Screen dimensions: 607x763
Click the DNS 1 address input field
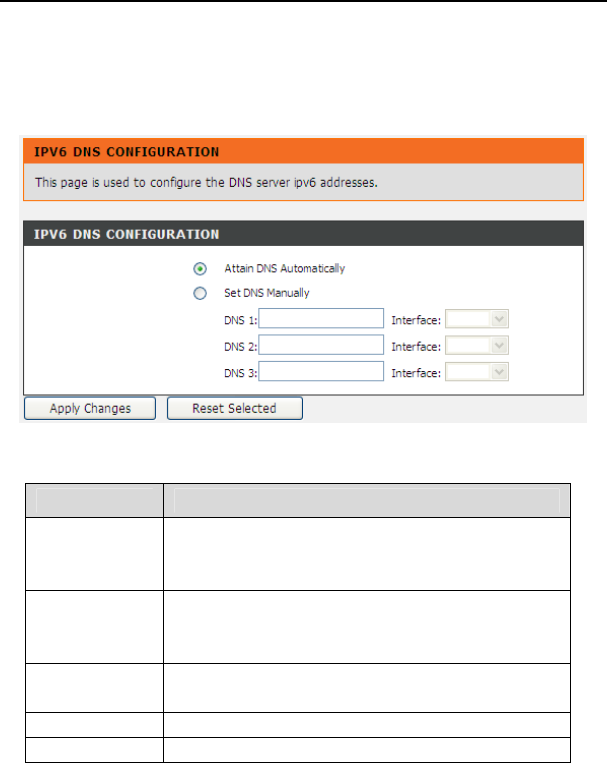(322, 319)
